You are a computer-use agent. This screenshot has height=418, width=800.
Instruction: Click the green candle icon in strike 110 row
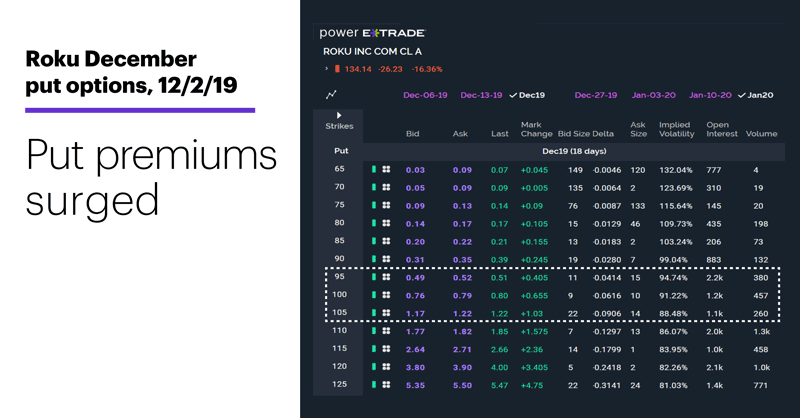tap(374, 331)
